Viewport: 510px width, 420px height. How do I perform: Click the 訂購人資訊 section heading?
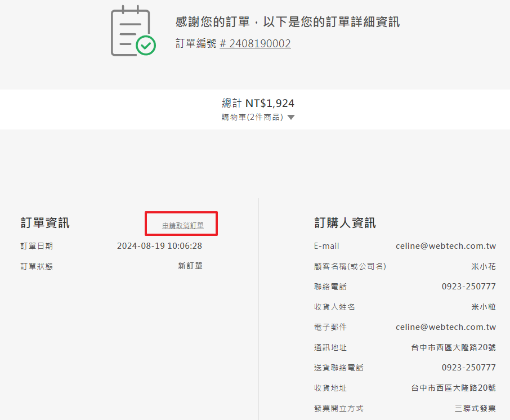(x=345, y=223)
